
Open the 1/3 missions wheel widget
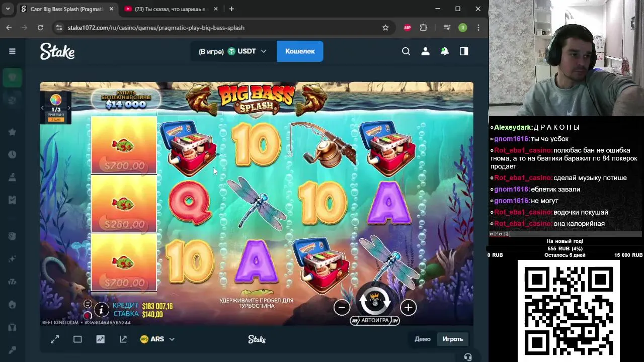point(56,107)
